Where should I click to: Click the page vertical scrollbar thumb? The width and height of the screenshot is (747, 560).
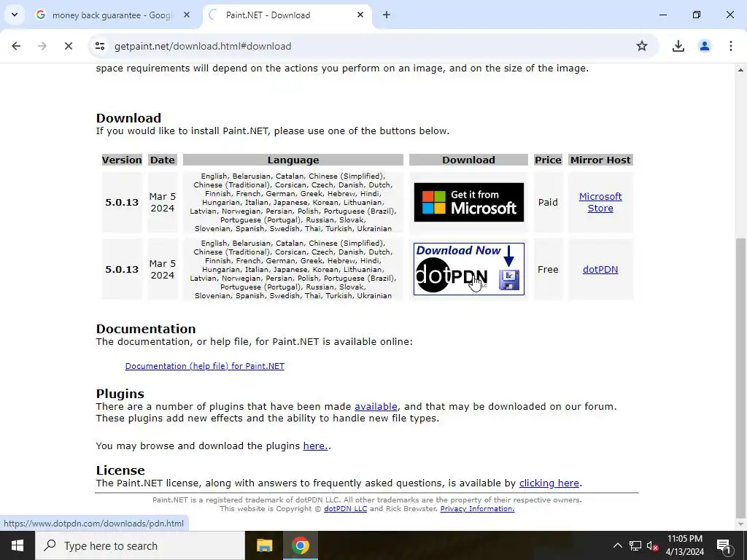pos(740,378)
